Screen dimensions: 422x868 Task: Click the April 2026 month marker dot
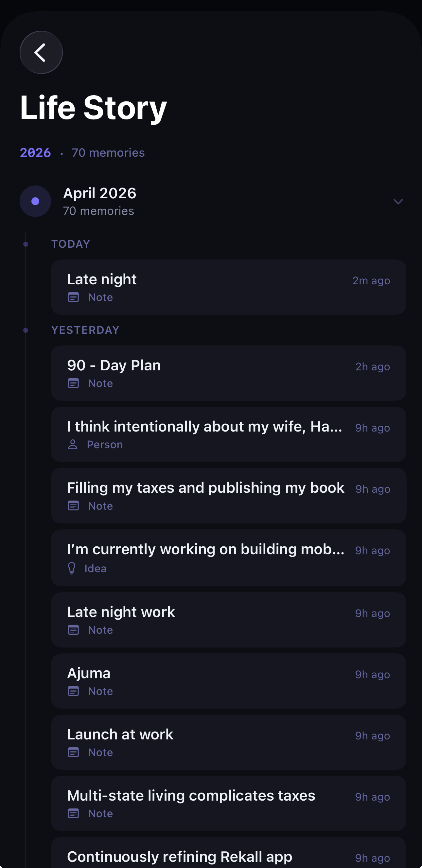tap(35, 202)
